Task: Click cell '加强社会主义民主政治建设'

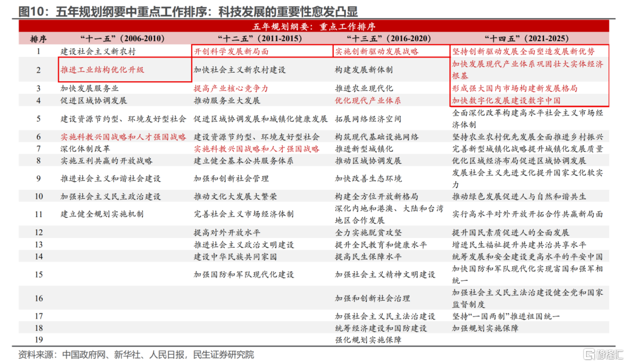Action: pyautogui.click(x=110, y=196)
